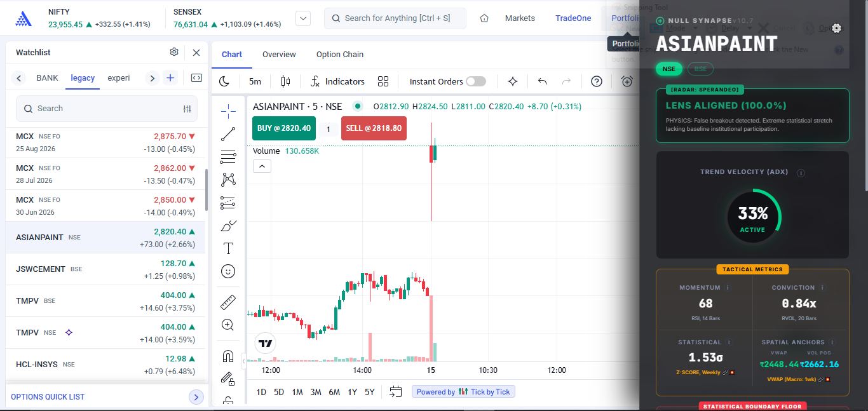Select the forecasting position tool

point(228,203)
